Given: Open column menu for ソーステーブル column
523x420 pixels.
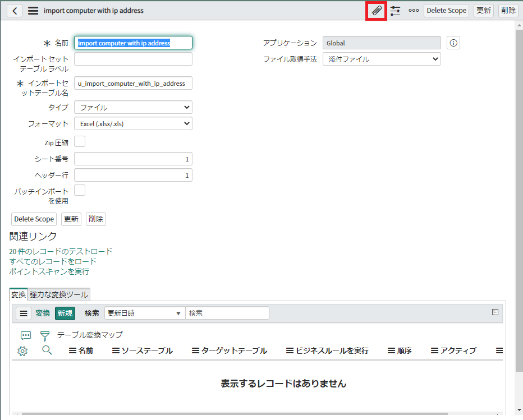Looking at the screenshot, I should click(x=116, y=350).
